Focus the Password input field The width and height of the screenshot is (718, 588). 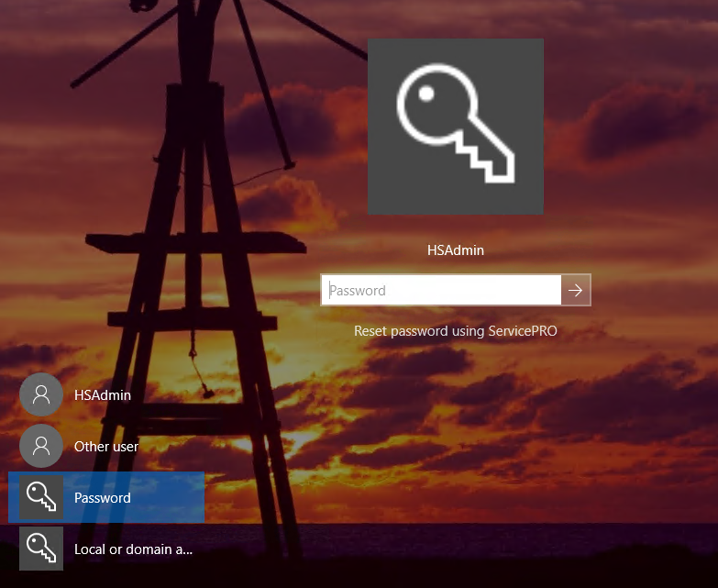click(x=441, y=291)
